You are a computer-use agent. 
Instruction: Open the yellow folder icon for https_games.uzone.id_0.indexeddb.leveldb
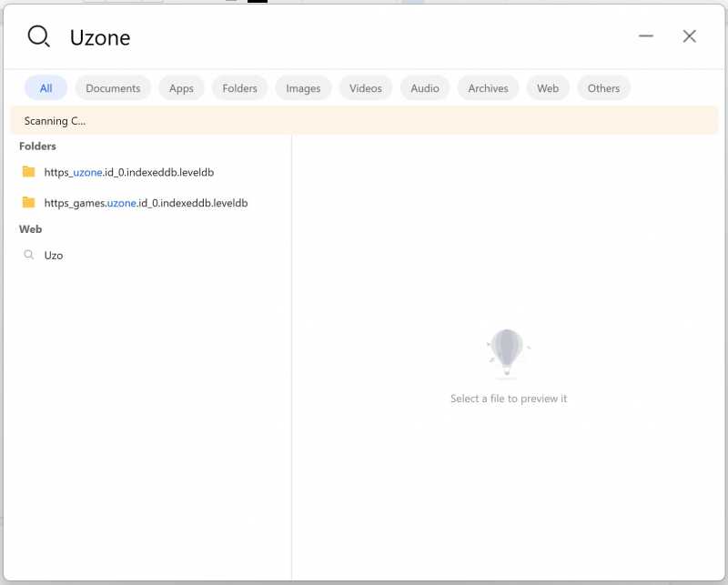tap(29, 202)
